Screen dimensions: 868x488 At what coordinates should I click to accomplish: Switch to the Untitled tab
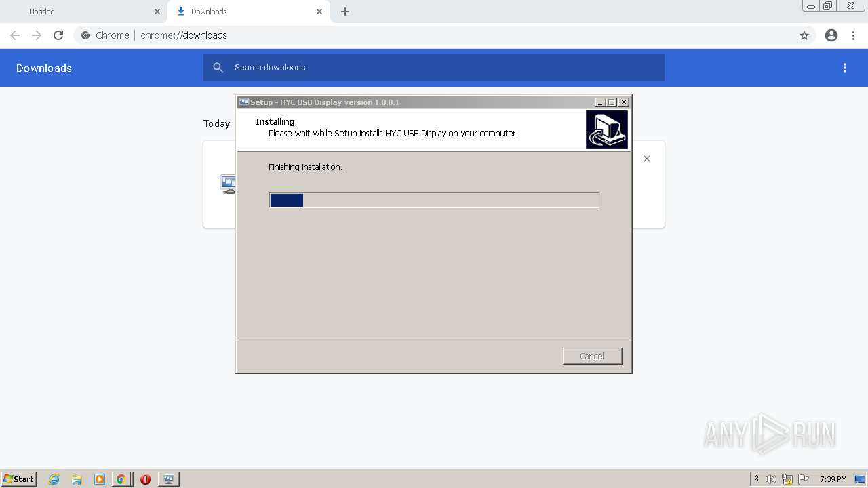[x=85, y=12]
